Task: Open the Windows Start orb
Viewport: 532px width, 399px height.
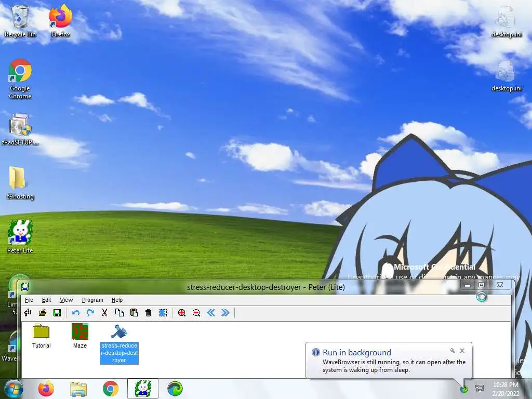Action: click(14, 389)
